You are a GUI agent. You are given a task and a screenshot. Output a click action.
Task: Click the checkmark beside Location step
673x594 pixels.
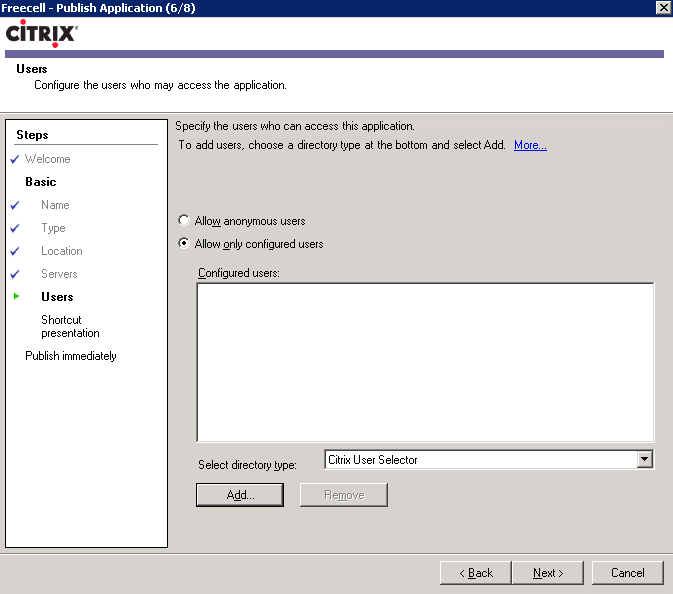(15, 251)
